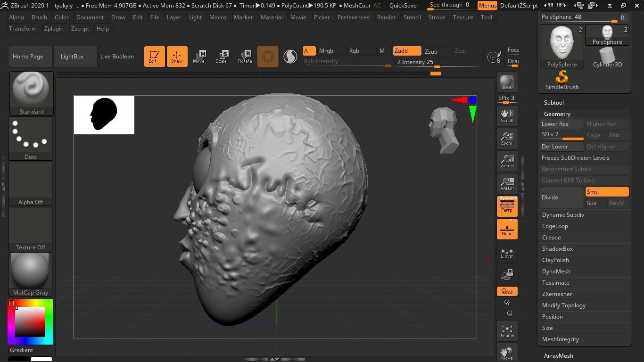The image size is (644, 362).
Task: Select the Zoom canvas tool
Action: tap(507, 138)
